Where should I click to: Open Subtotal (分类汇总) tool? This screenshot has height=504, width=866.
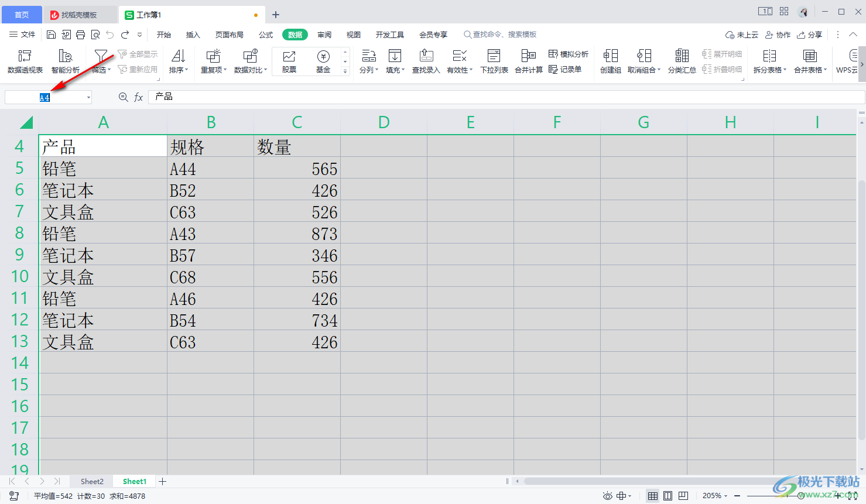(682, 61)
